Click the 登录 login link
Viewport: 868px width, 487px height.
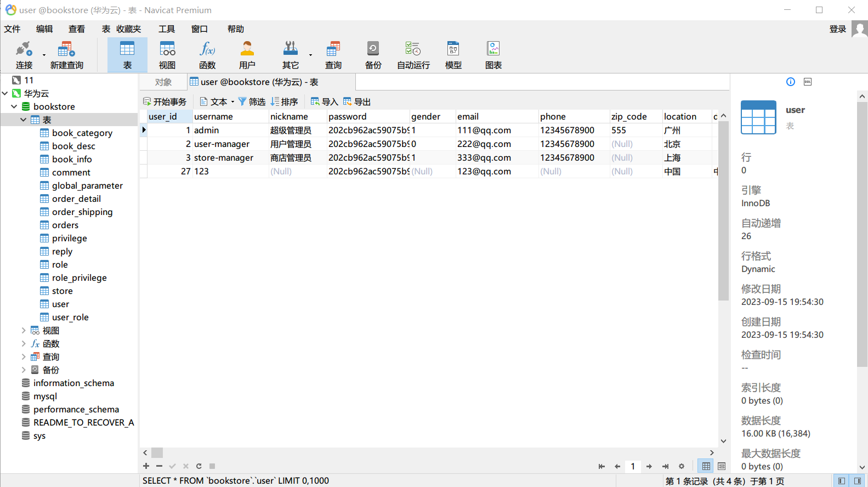(837, 29)
